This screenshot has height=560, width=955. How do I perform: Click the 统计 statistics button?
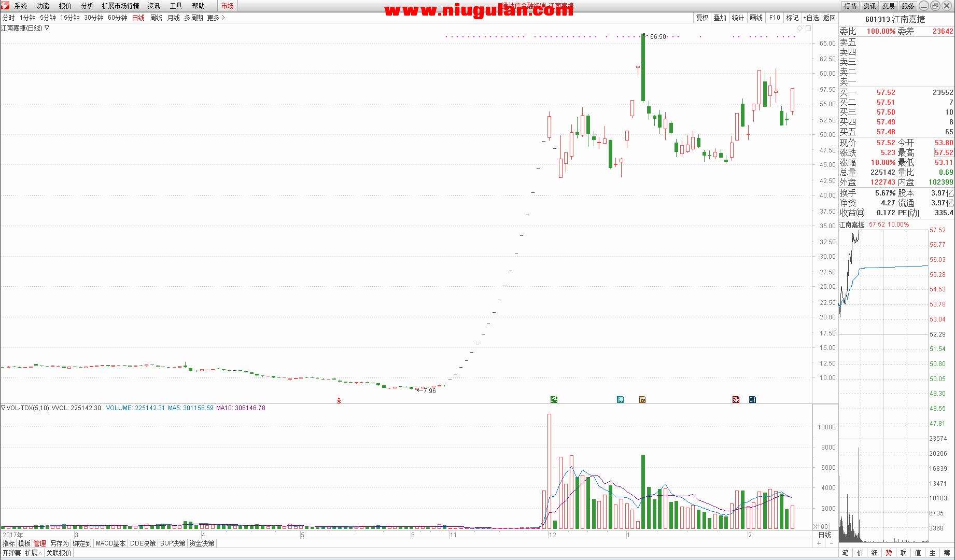pyautogui.click(x=738, y=18)
